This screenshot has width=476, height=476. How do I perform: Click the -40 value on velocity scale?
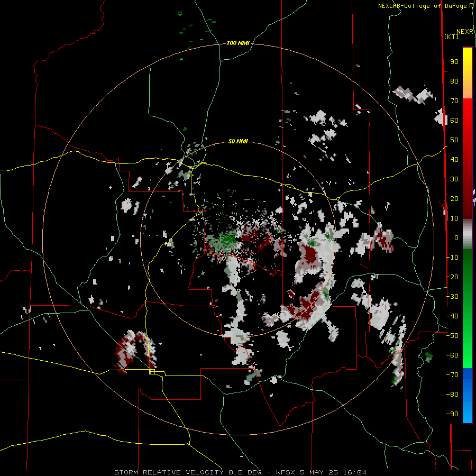(x=452, y=316)
